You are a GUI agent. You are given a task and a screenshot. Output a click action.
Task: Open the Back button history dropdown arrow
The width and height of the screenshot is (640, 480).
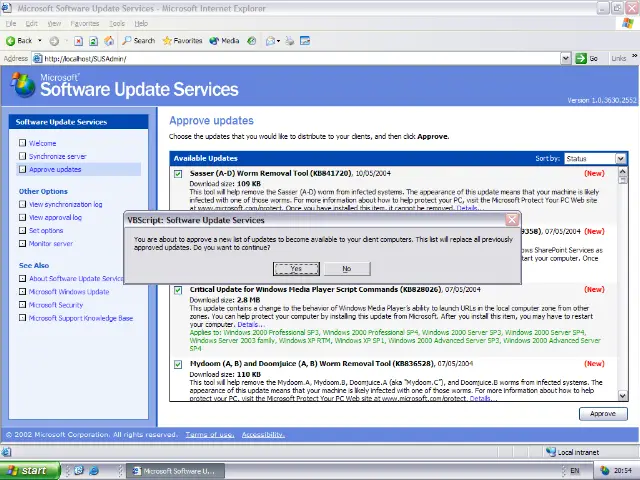[40, 41]
